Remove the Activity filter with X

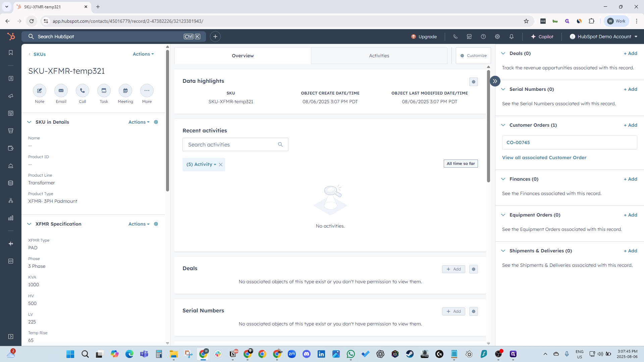tap(221, 165)
